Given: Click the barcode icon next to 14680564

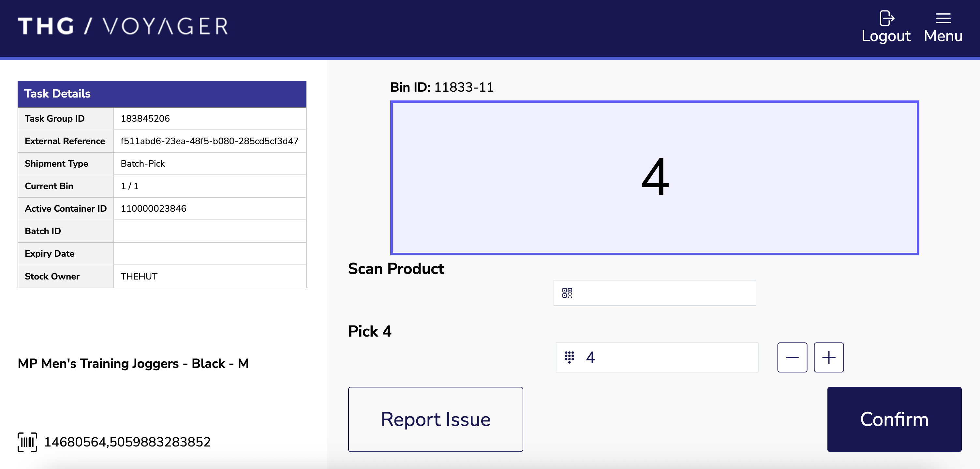Looking at the screenshot, I should [x=27, y=442].
